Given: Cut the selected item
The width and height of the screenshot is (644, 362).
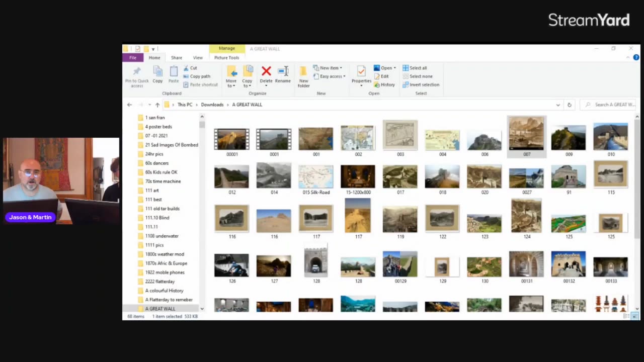Looking at the screenshot, I should [x=190, y=68].
